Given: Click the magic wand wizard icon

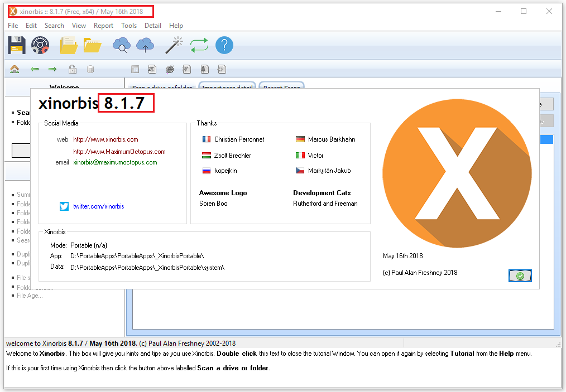Looking at the screenshot, I should point(174,45).
